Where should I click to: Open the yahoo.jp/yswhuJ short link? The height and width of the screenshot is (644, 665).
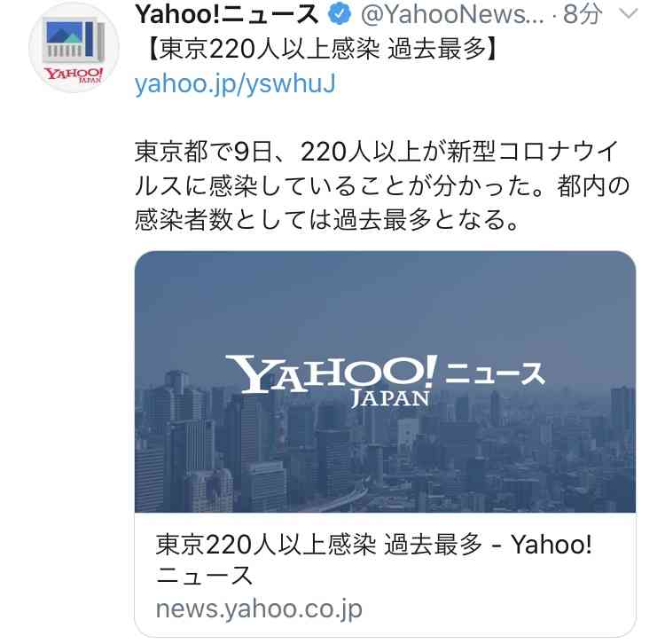(235, 83)
